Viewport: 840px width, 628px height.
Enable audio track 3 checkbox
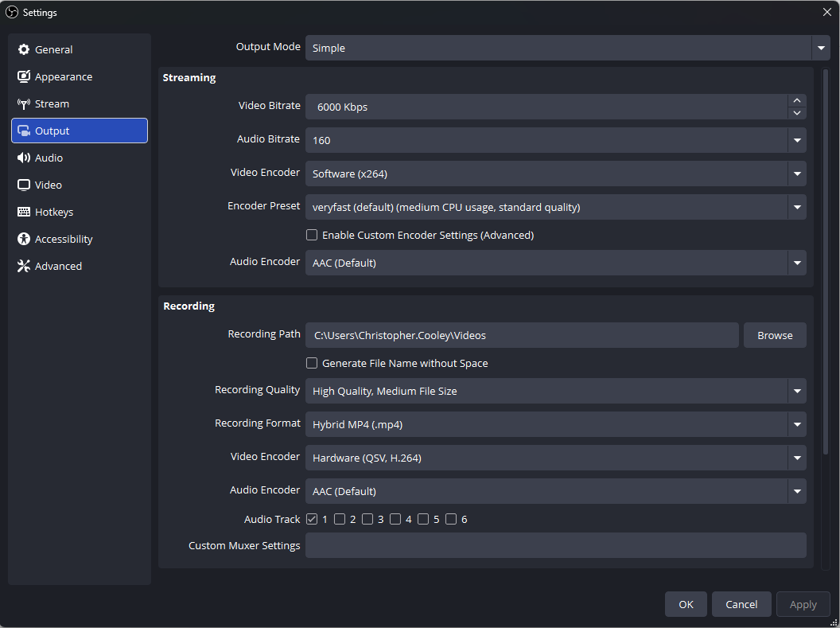[x=367, y=519]
